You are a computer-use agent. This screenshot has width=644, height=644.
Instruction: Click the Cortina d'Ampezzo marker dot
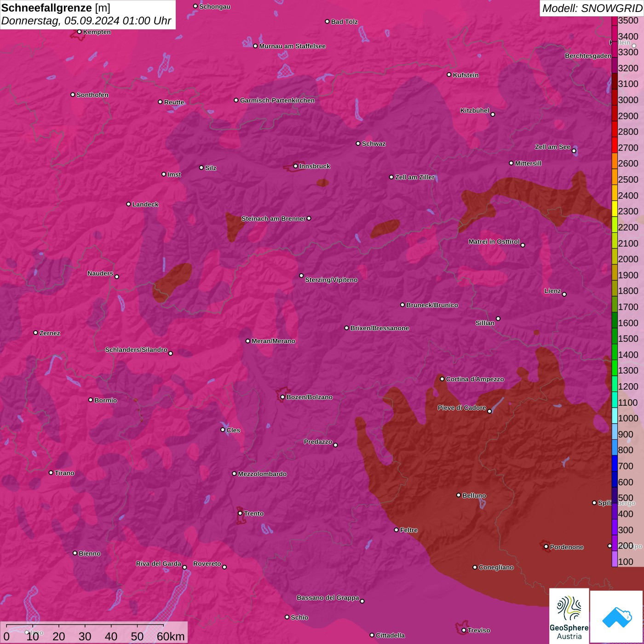442,379
